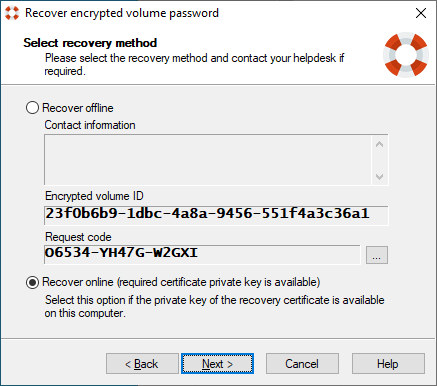The width and height of the screenshot is (437, 386).
Task: Click the scroll down arrow in Contact information
Action: pyautogui.click(x=379, y=176)
